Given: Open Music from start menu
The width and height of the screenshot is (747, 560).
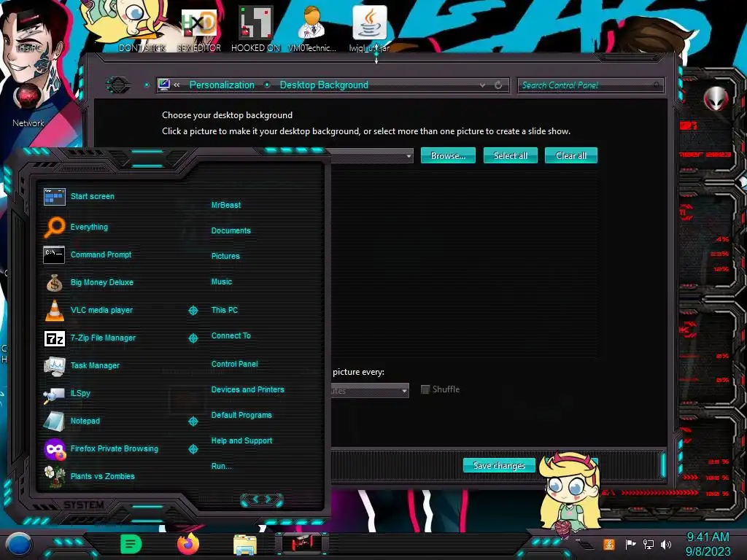Looking at the screenshot, I should point(222,281).
